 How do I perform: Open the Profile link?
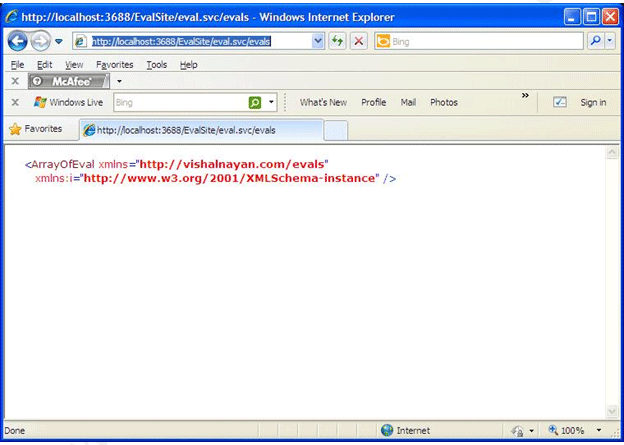[x=374, y=102]
